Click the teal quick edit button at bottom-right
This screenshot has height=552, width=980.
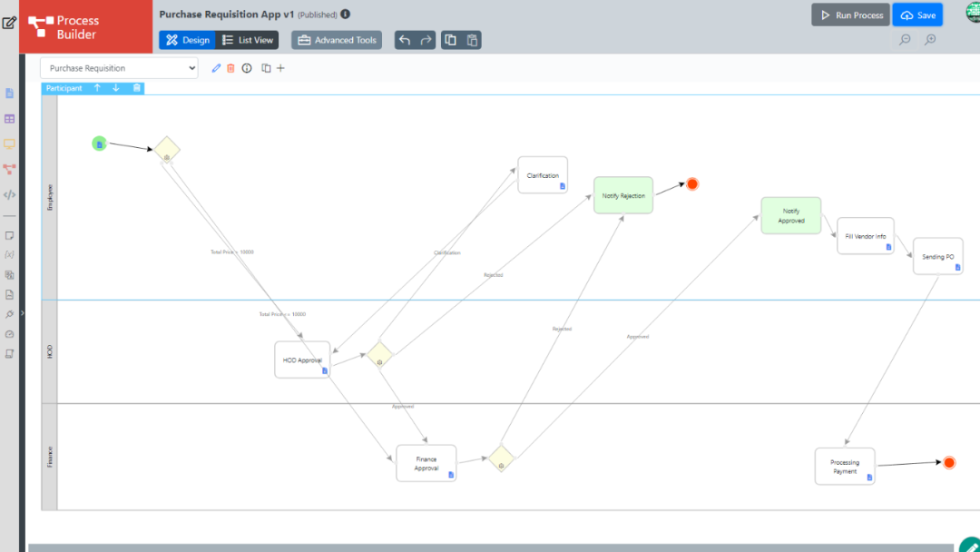tap(971, 545)
